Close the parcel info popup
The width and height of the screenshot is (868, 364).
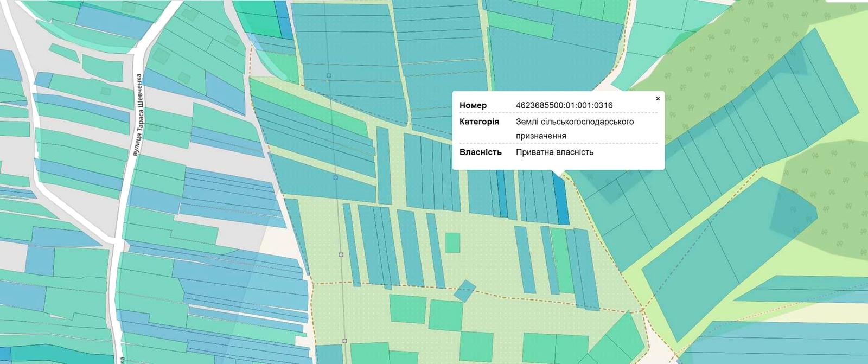coord(658,99)
